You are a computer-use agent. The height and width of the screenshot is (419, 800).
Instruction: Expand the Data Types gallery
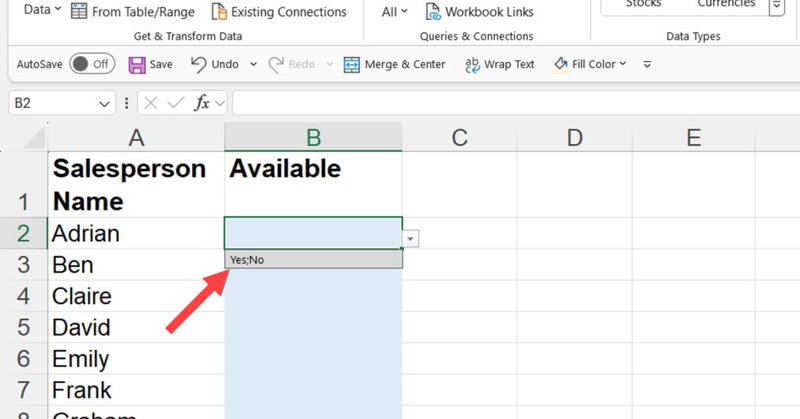click(x=777, y=6)
